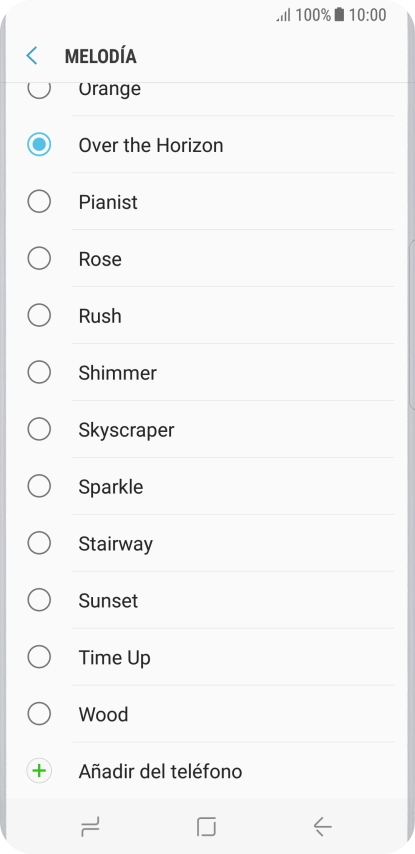Image resolution: width=415 pixels, height=854 pixels.
Task: Select the Sparkle melody
Action: 210,486
